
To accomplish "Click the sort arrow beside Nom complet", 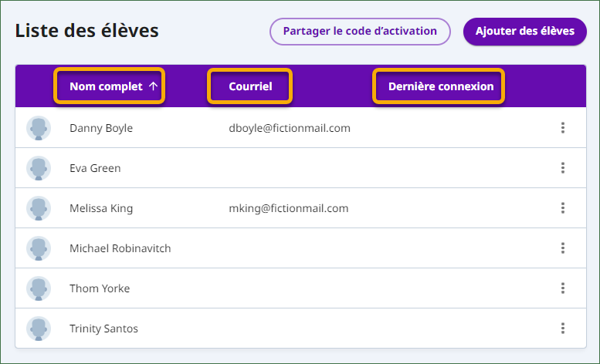I will point(153,86).
